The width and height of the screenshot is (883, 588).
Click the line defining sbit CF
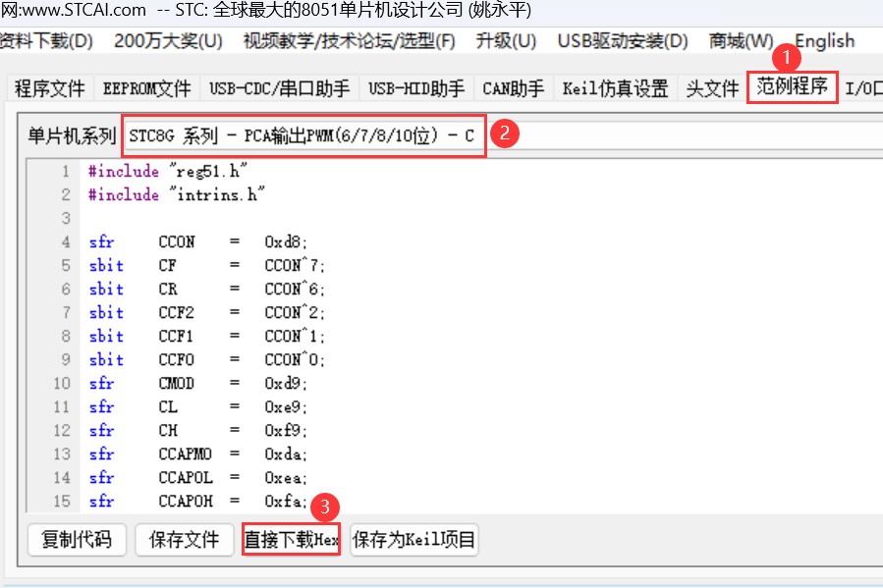(x=206, y=265)
